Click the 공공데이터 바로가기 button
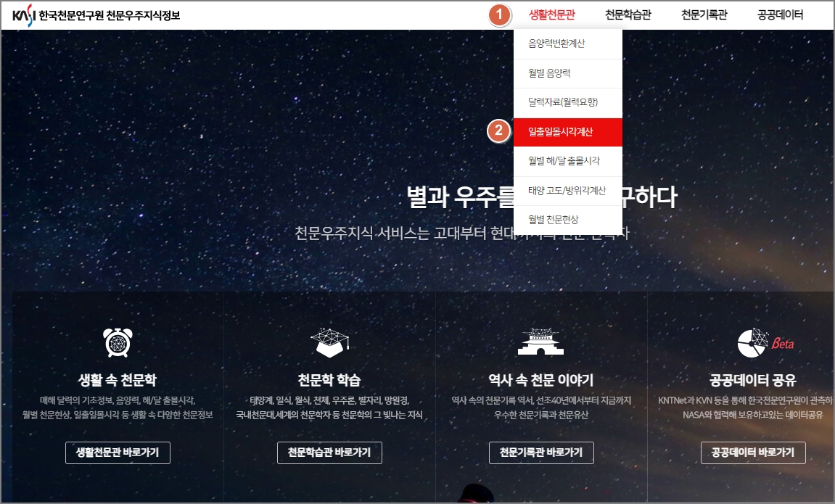The width and height of the screenshot is (835, 504). 753,453
